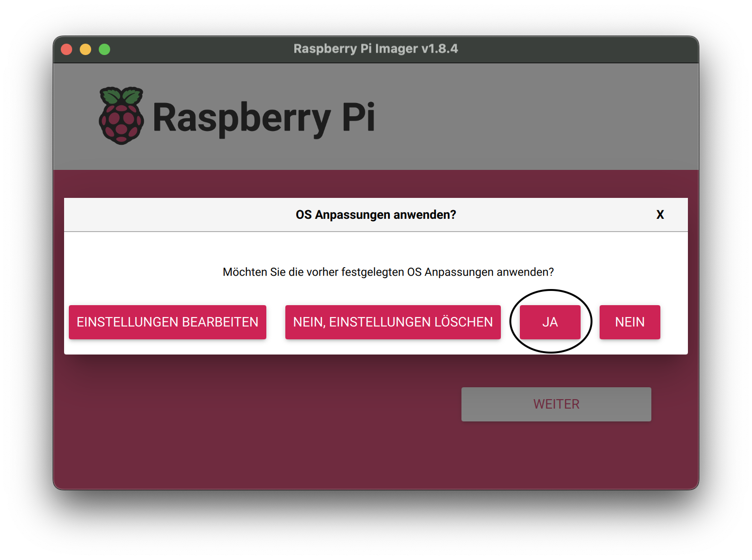Click the window title 'Raspberry Pi Imager v1.8.4'
Image resolution: width=752 pixels, height=560 pixels.
point(376,48)
